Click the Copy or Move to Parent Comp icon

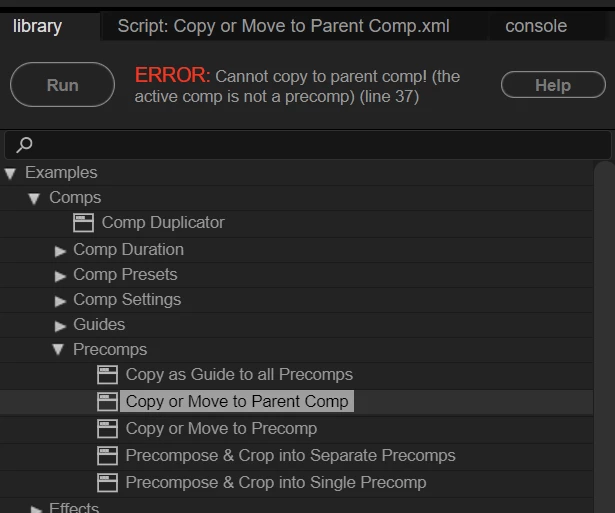pyautogui.click(x=108, y=402)
